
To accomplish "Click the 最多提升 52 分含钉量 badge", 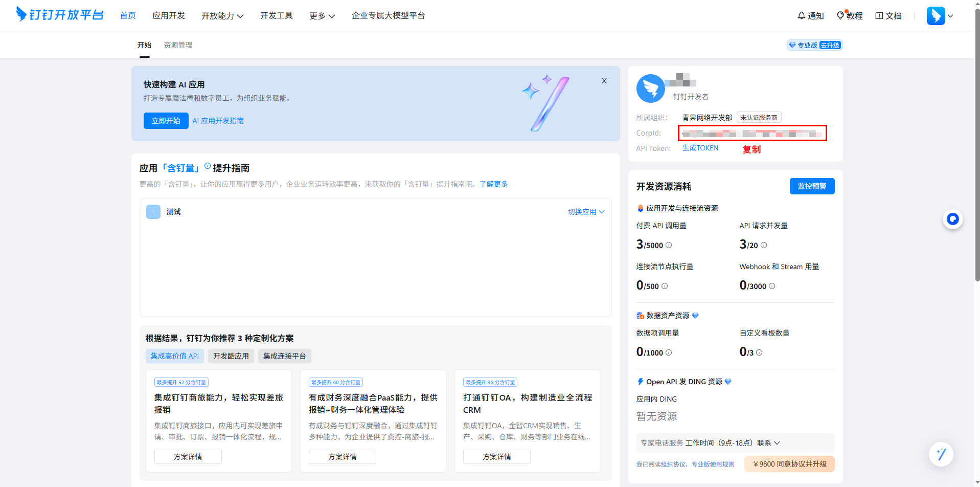I will click(x=181, y=382).
